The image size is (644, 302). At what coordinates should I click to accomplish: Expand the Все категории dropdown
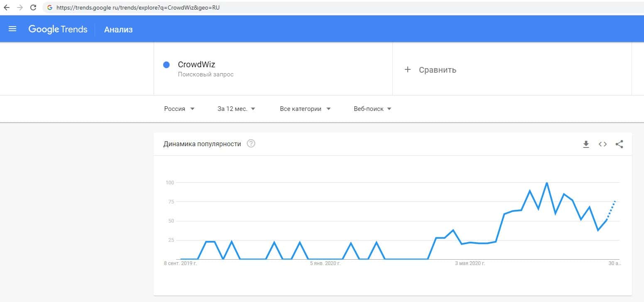click(305, 109)
